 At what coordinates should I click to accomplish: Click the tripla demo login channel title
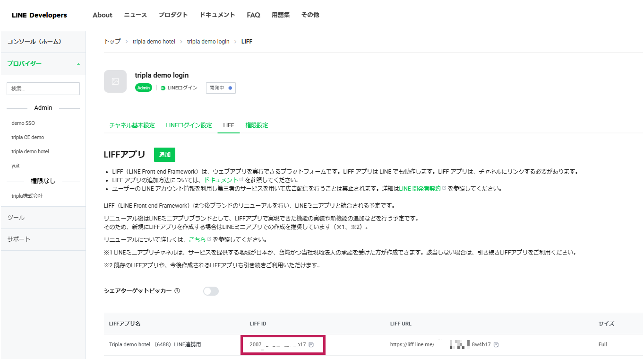(x=162, y=75)
